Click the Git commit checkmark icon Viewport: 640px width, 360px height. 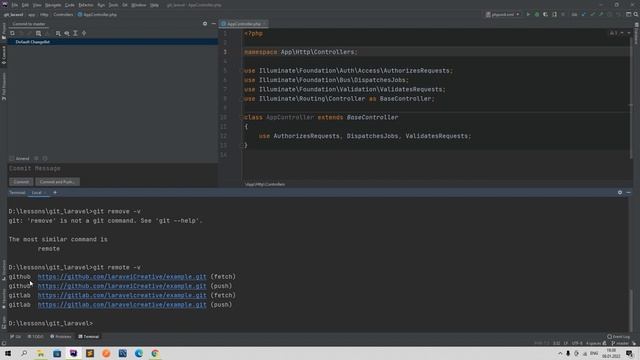(x=592, y=14)
